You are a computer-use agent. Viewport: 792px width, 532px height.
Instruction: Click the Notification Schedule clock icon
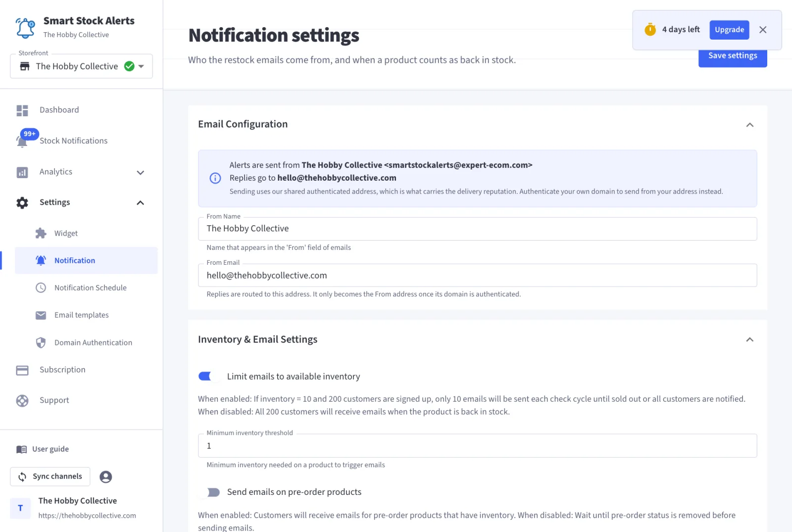[41, 288]
